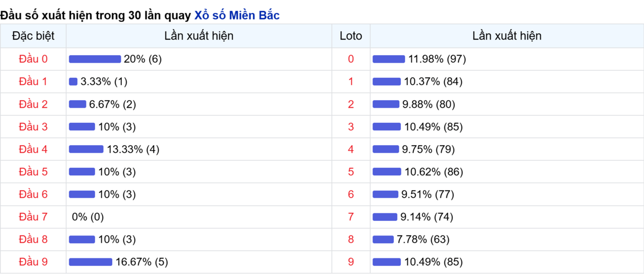The image size is (644, 275).
Task: Click the Đầu 0 row label
Action: pyautogui.click(x=33, y=59)
